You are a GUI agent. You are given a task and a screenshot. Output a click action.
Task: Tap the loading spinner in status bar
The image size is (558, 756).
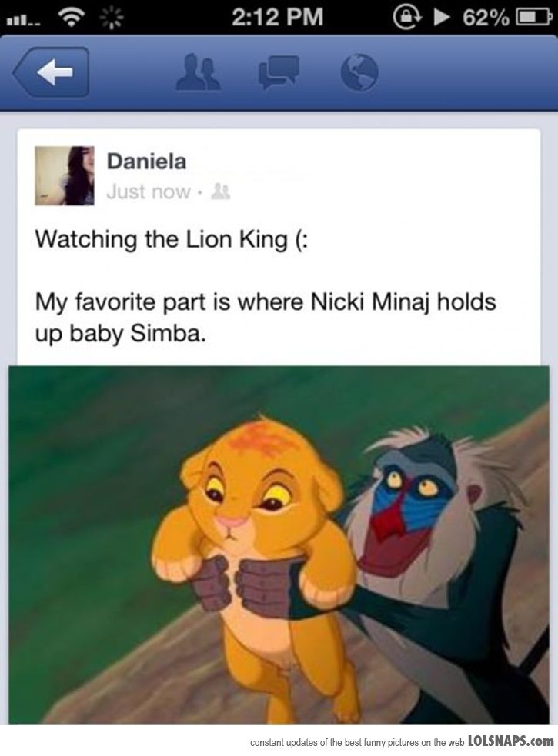tap(111, 18)
